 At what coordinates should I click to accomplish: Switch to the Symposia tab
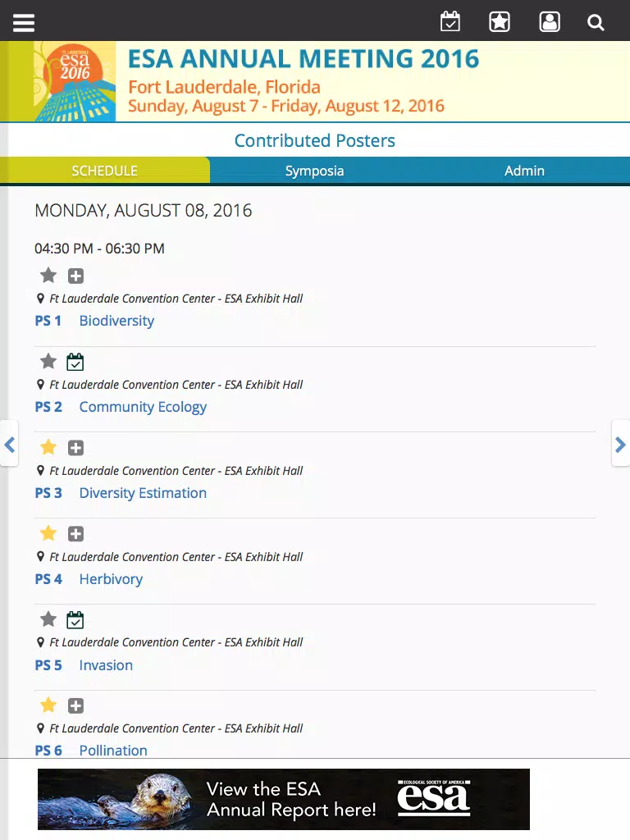click(314, 171)
